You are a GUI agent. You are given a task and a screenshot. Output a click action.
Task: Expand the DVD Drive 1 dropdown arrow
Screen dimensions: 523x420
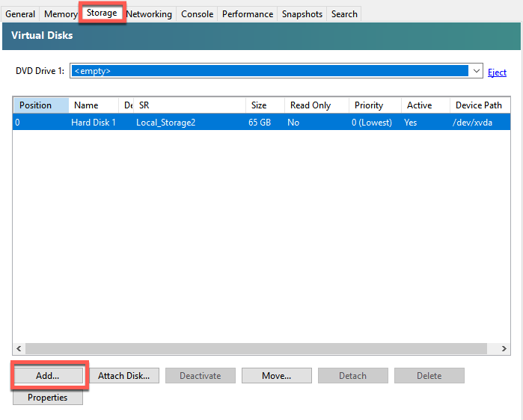tap(477, 70)
